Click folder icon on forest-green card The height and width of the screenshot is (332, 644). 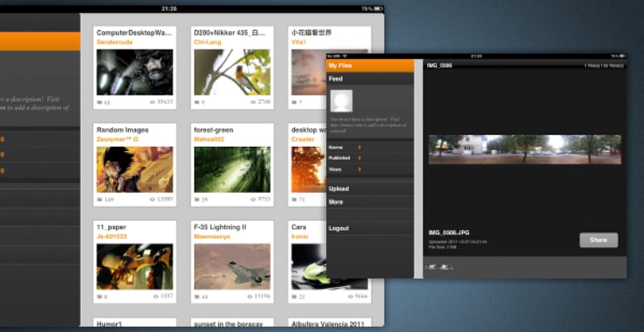pyautogui.click(x=196, y=199)
